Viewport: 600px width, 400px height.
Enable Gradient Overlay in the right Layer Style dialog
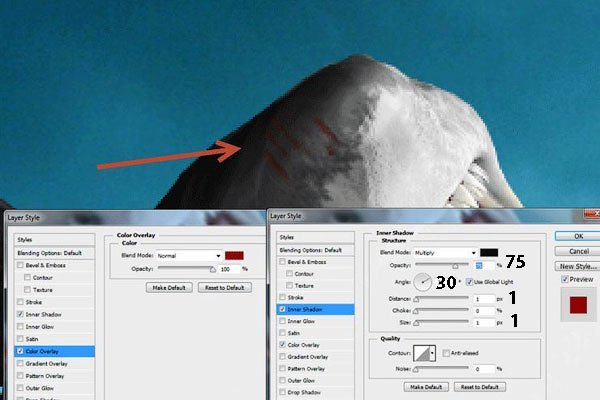[x=282, y=356]
